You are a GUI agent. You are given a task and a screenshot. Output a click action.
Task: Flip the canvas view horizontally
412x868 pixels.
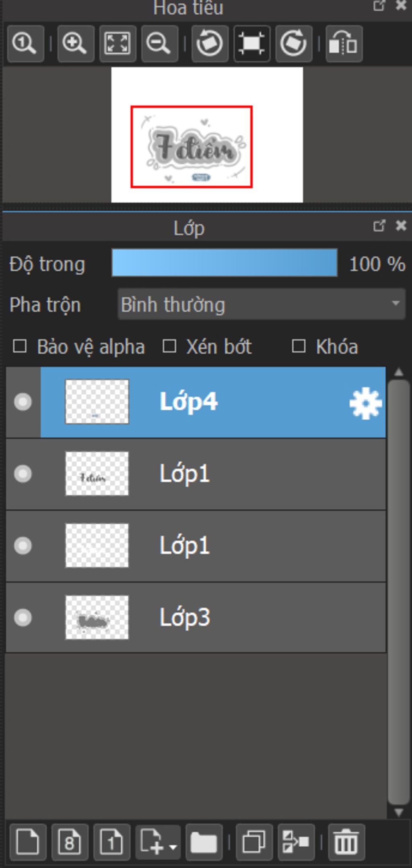point(344,43)
